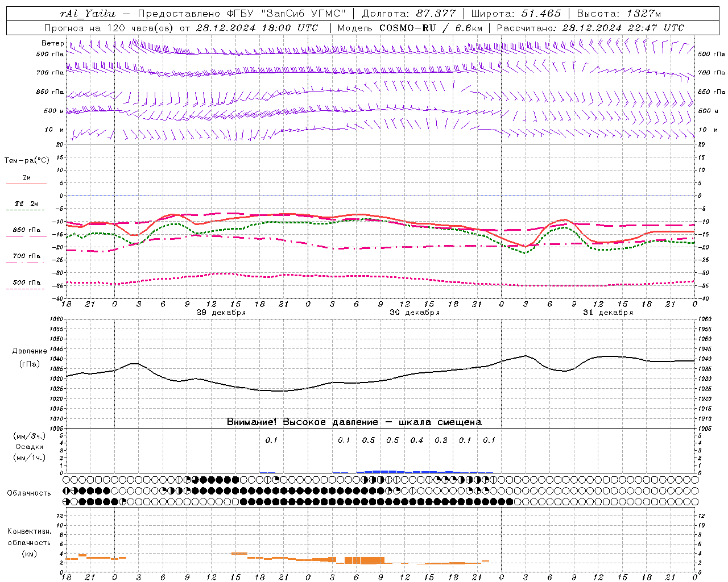Click the 30 декабря date label
Viewport: 728px width, 582px height.
(415, 313)
